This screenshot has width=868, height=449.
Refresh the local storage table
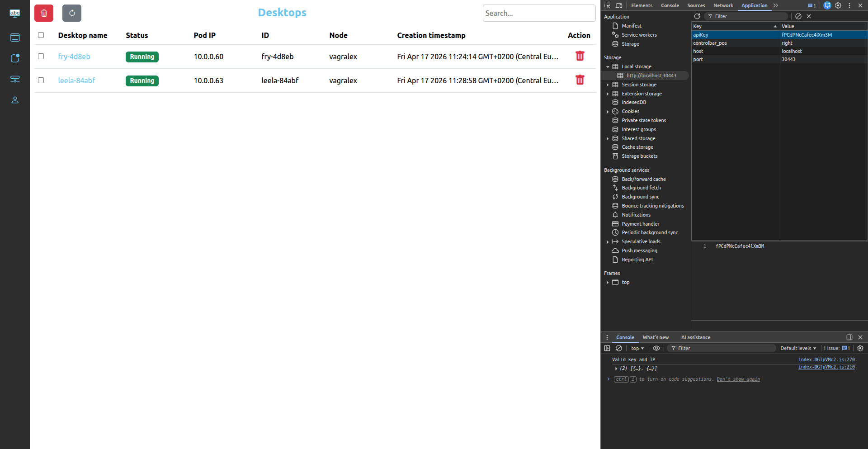pos(697,16)
